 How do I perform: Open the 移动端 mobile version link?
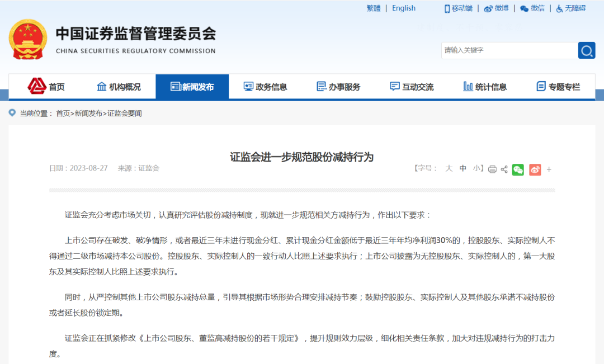coord(458,8)
